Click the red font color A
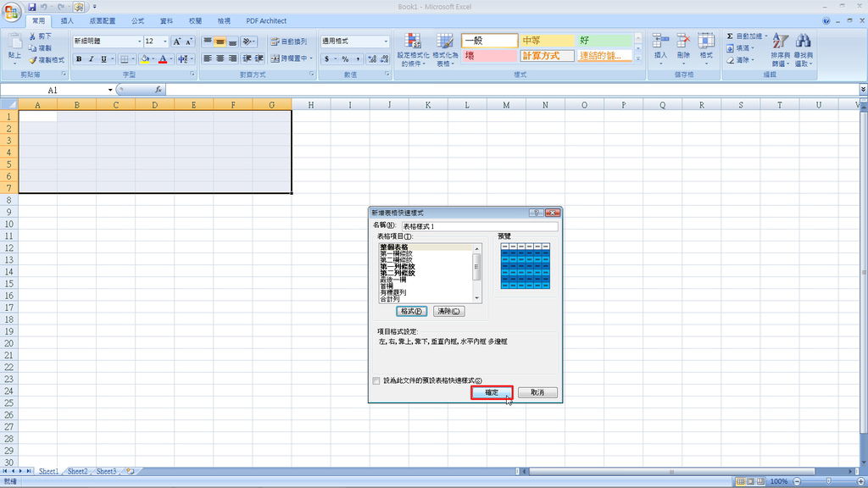Viewport: 868px width, 488px height. click(163, 58)
